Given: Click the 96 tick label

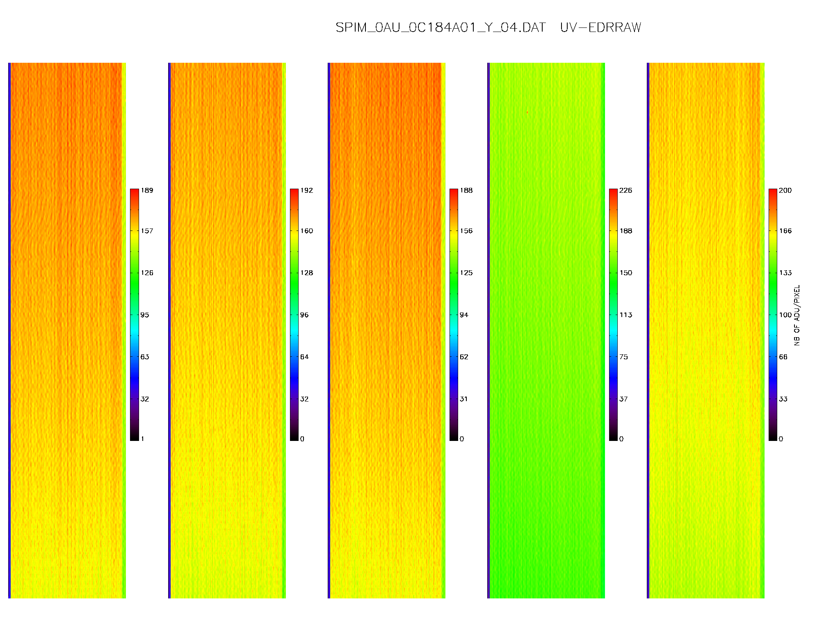Looking at the screenshot, I should click(x=304, y=315).
